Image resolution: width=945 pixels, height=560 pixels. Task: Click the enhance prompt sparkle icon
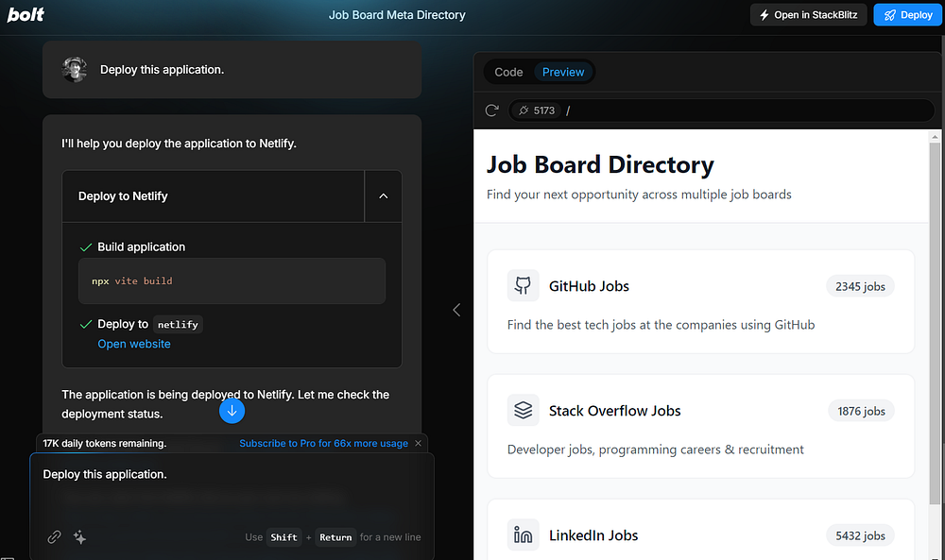79,536
